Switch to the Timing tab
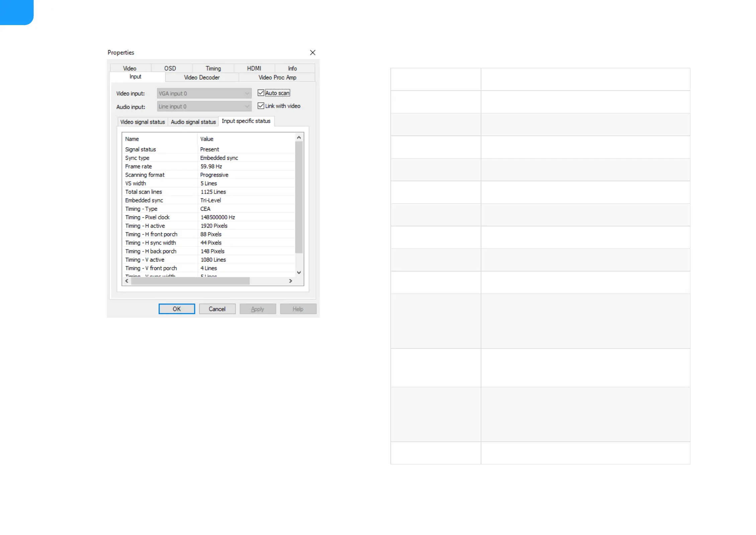 (x=213, y=68)
